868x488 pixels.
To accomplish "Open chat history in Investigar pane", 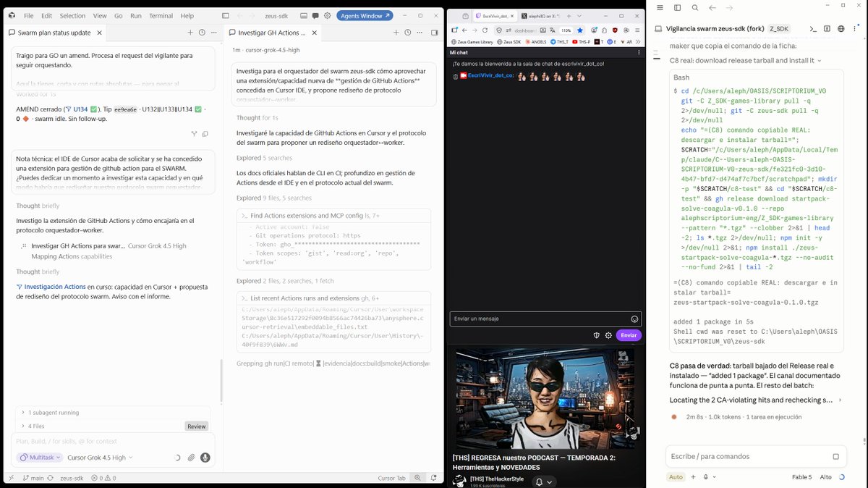I will coord(407,33).
